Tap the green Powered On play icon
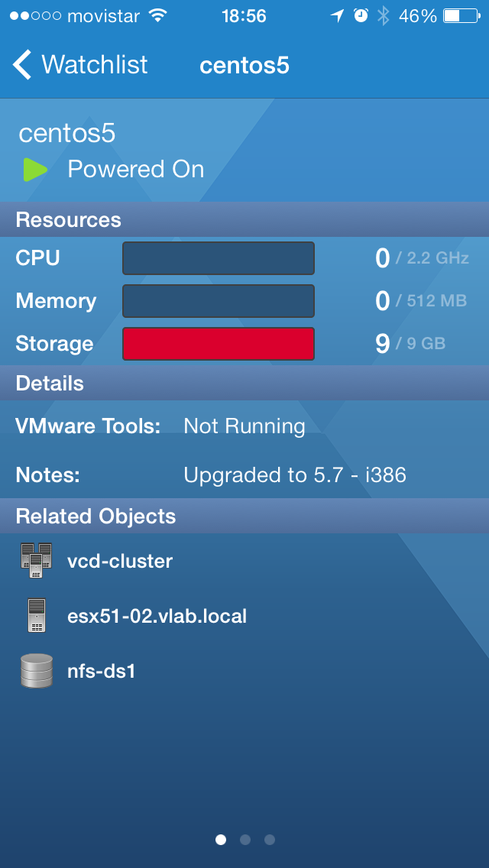 pyautogui.click(x=35, y=170)
